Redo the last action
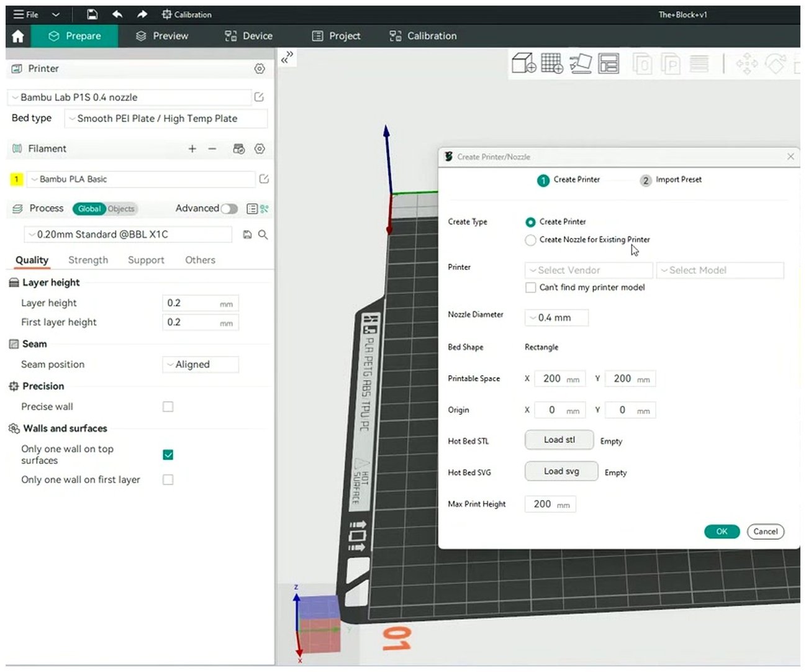The width and height of the screenshot is (806, 672). 142,14
